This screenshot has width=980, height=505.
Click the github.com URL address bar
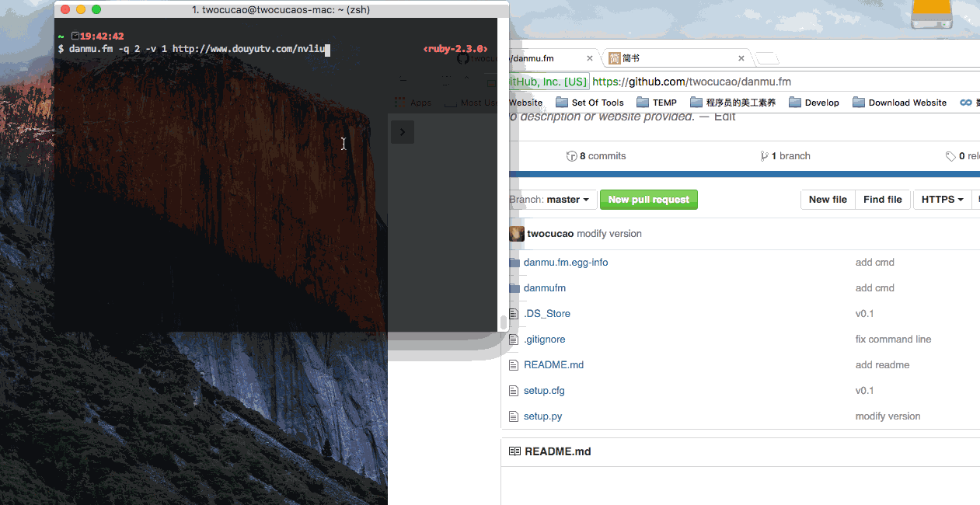click(x=777, y=82)
